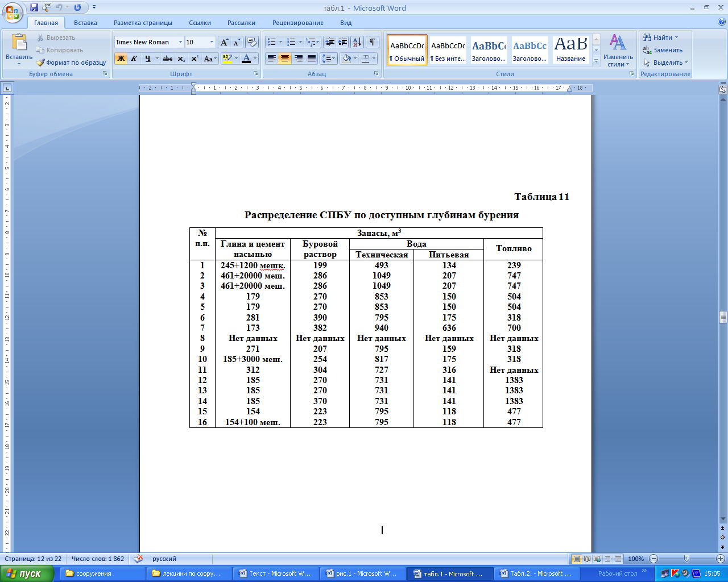Click the Superscript x² icon
Screen dimensions: 728x582
click(x=195, y=59)
